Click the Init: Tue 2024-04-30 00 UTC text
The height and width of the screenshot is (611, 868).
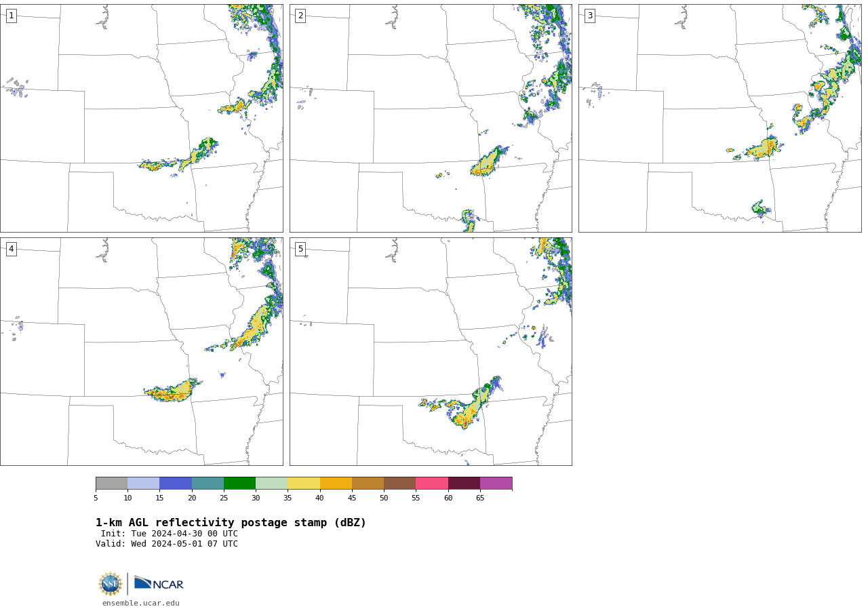pyautogui.click(x=170, y=534)
